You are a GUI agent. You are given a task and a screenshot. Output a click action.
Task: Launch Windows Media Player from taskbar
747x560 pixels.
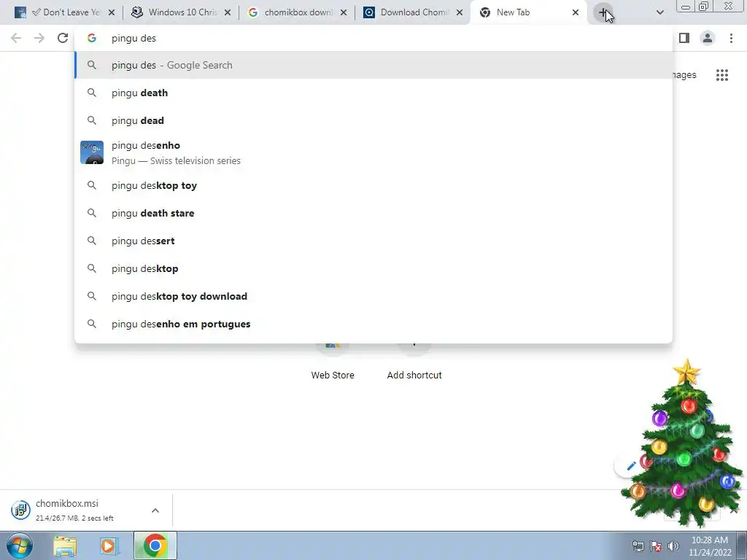click(109, 546)
